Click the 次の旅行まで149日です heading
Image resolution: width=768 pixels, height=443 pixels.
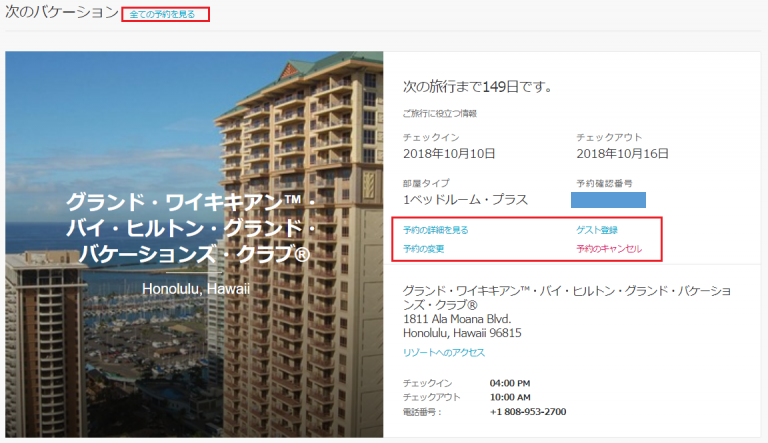478,87
